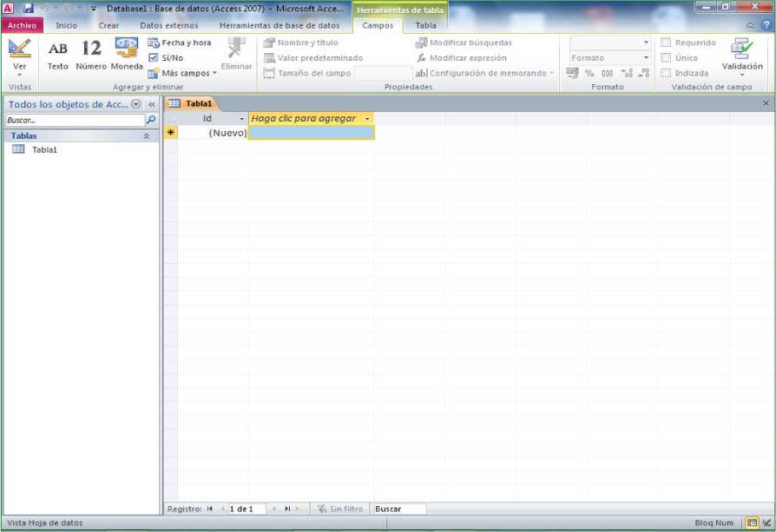Click the Tamaño del campo input

pos(383,73)
